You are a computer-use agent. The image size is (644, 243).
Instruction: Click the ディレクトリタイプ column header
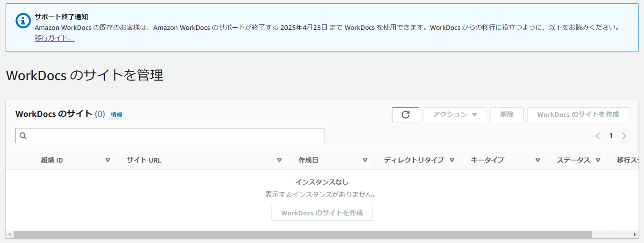414,160
